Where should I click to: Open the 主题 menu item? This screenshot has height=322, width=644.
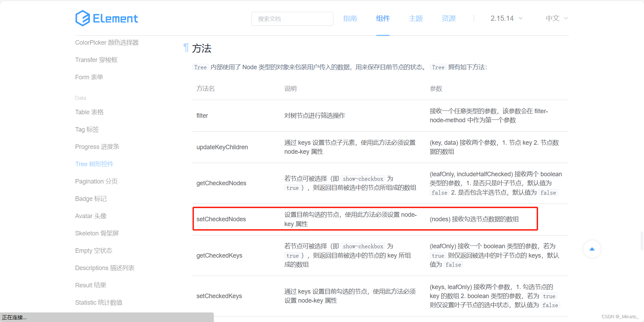(x=415, y=18)
